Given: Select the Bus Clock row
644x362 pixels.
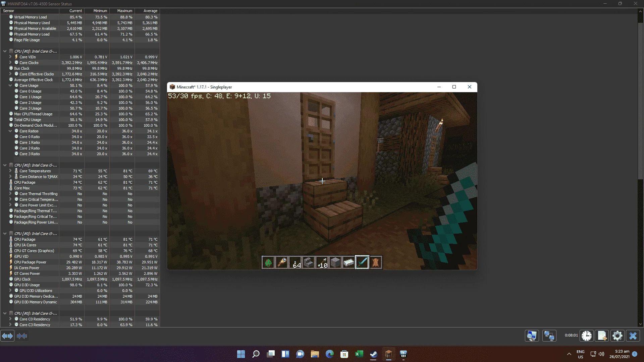Looking at the screenshot, I should pos(80,68).
